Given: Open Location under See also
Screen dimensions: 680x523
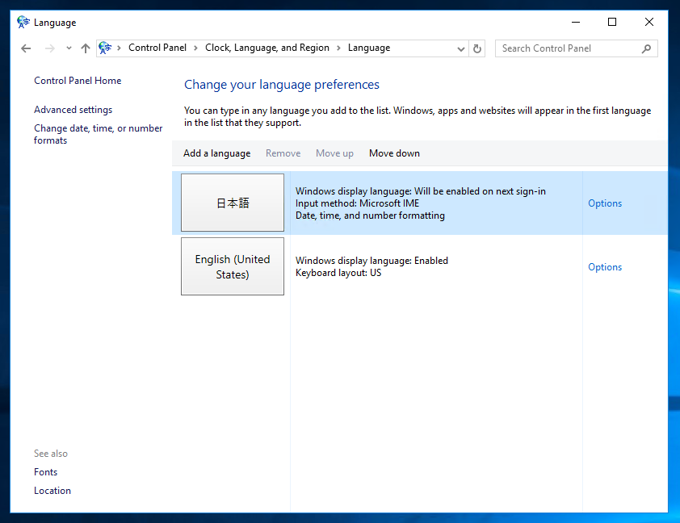Looking at the screenshot, I should pos(52,491).
